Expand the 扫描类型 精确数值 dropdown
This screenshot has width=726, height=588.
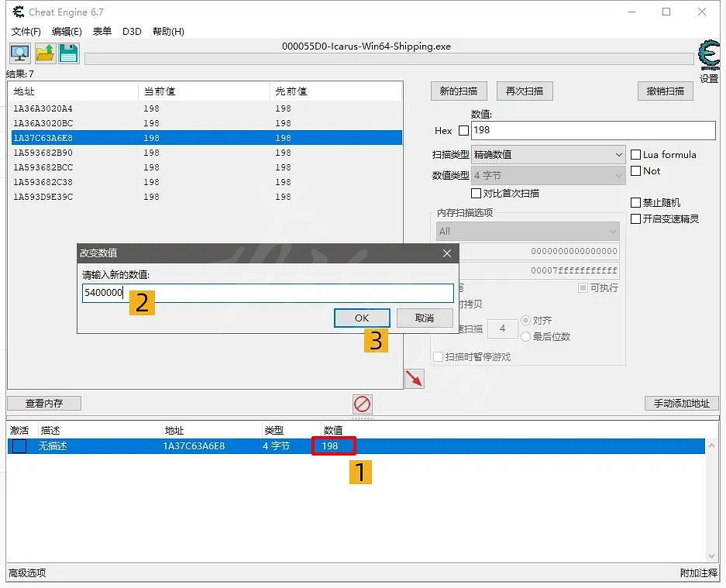click(548, 155)
